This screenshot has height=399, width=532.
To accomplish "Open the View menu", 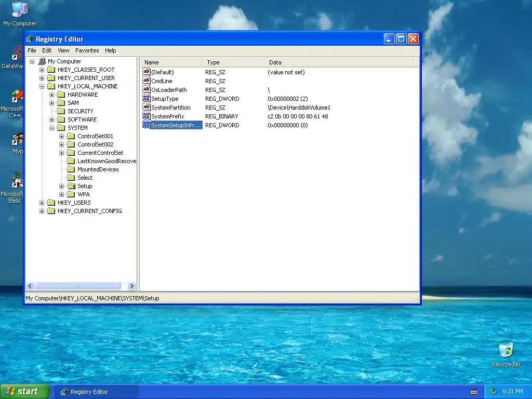I will [63, 50].
